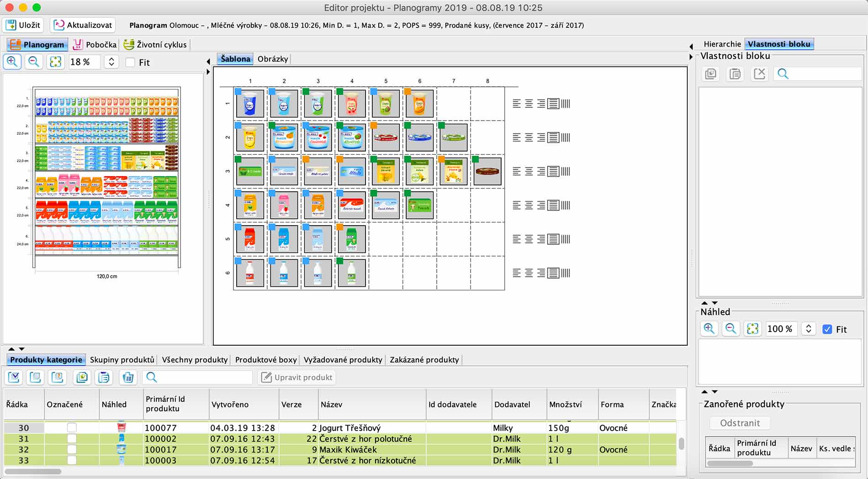Click the Uložit button

(x=23, y=25)
